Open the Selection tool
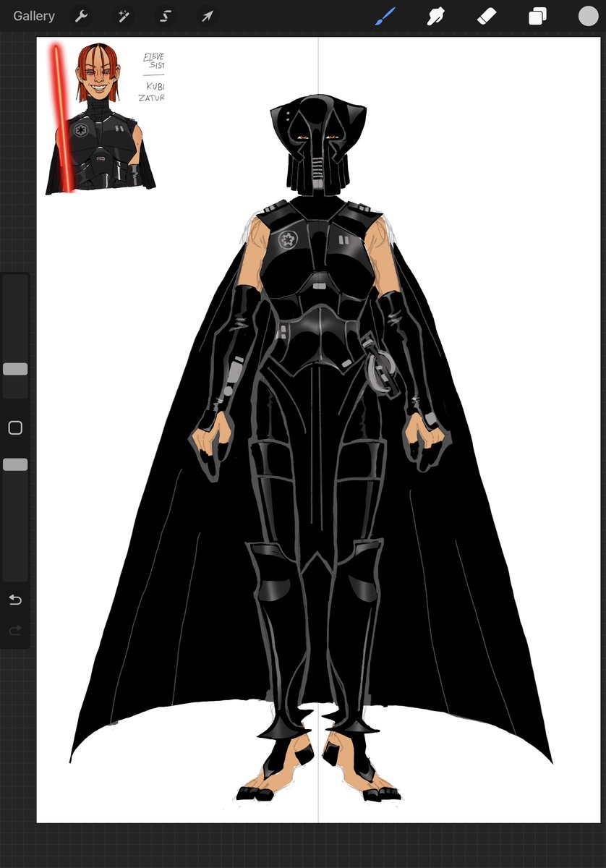The image size is (606, 868). tap(166, 16)
